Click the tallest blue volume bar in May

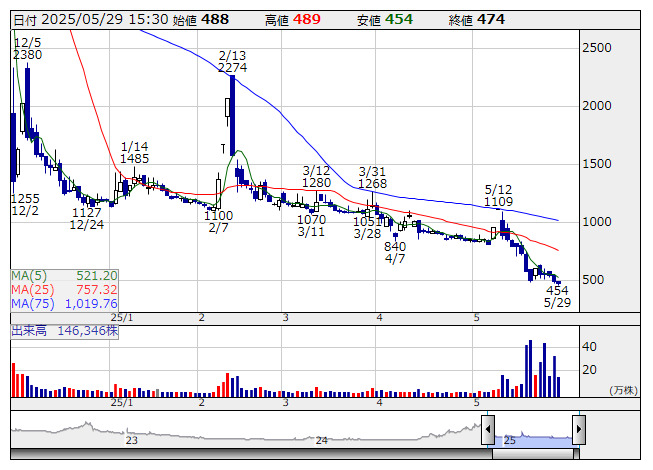click(531, 368)
